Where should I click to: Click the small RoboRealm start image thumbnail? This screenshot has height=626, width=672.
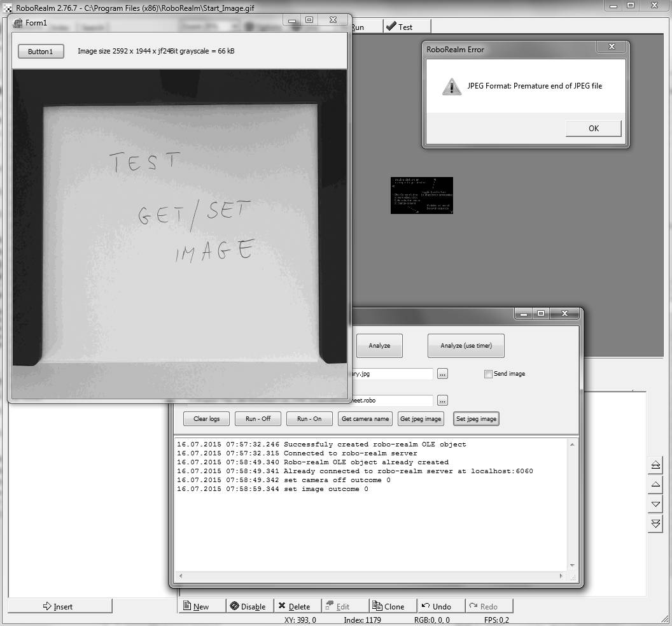point(421,196)
